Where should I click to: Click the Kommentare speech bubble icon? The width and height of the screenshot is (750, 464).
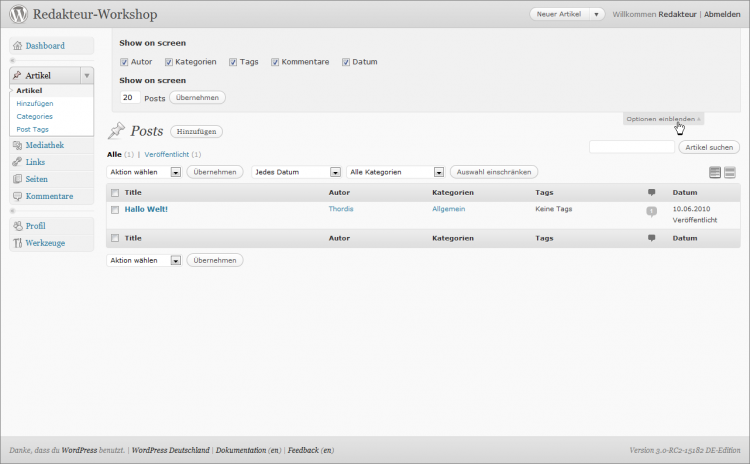(x=17, y=196)
